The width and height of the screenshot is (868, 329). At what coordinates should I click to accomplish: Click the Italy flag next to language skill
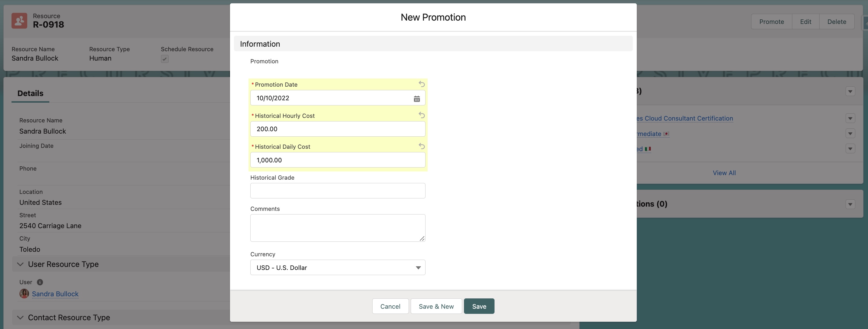[x=648, y=148]
